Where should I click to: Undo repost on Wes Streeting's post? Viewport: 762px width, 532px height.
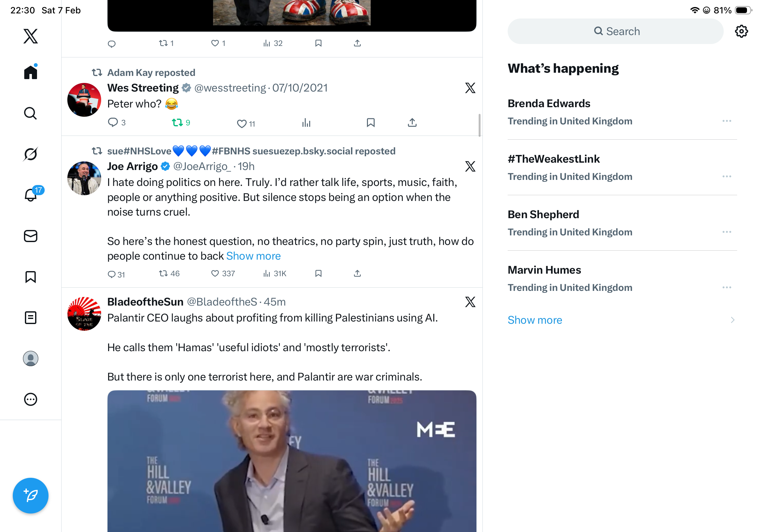click(x=178, y=123)
